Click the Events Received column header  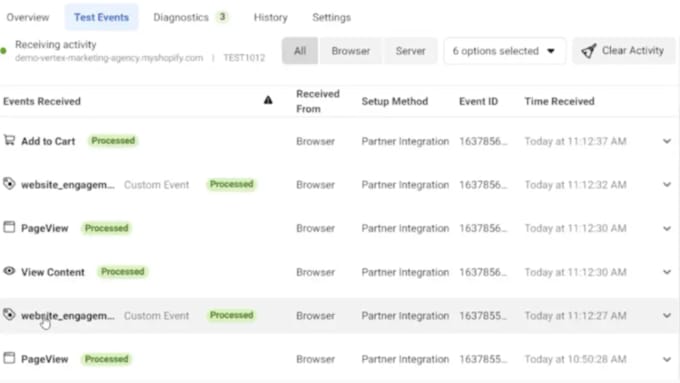tap(42, 101)
